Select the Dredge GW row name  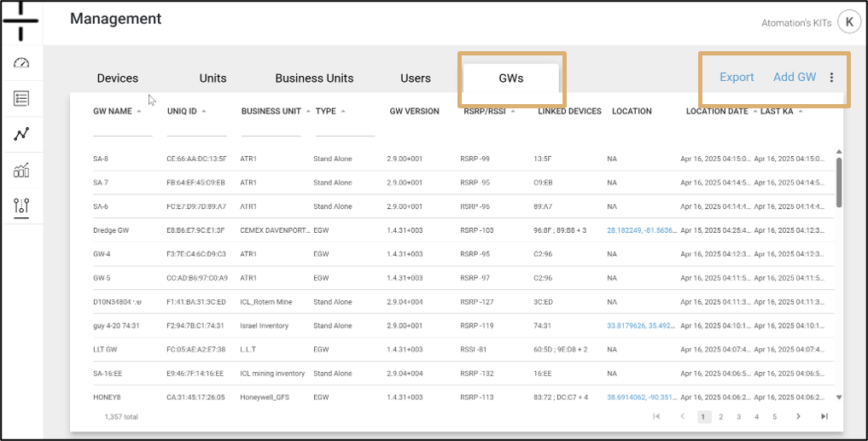111,230
